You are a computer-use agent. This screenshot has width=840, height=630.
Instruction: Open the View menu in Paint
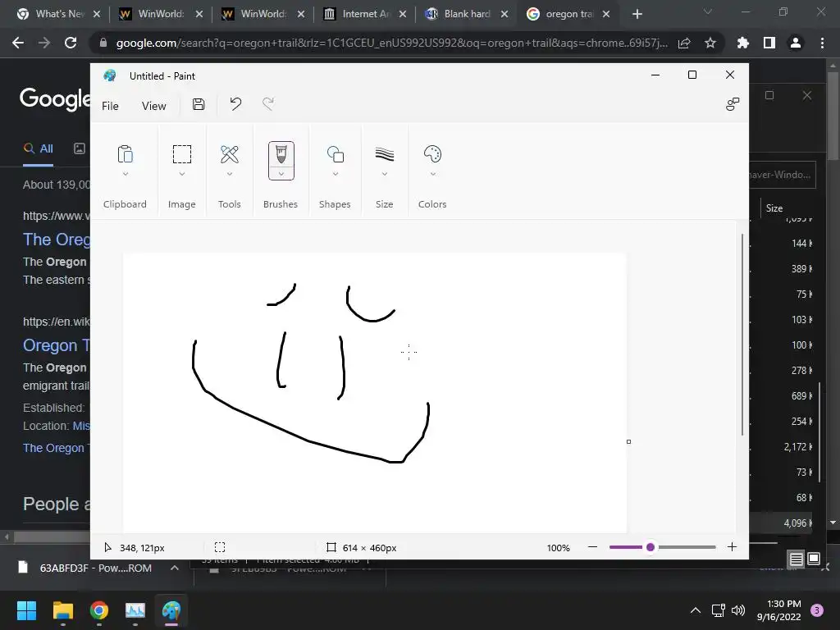153,106
